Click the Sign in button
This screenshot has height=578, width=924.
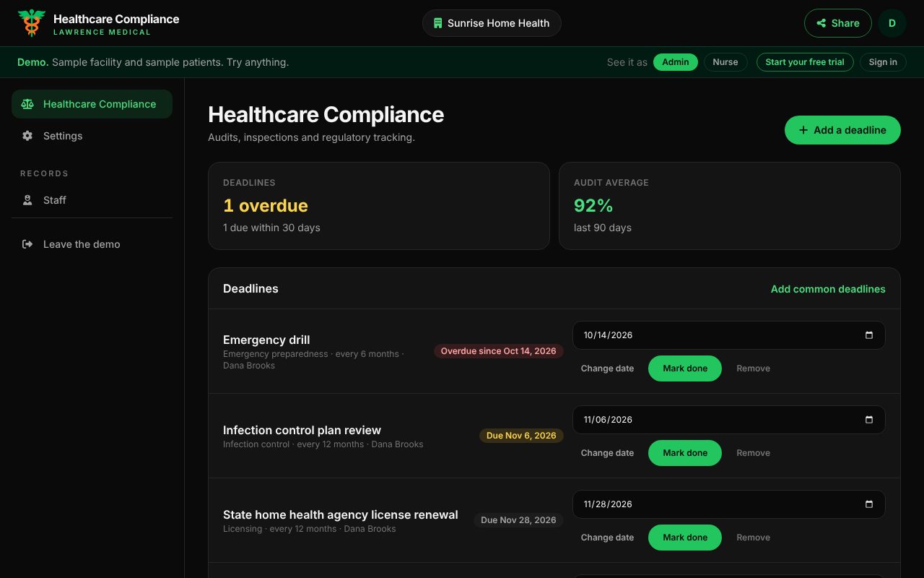883,62
